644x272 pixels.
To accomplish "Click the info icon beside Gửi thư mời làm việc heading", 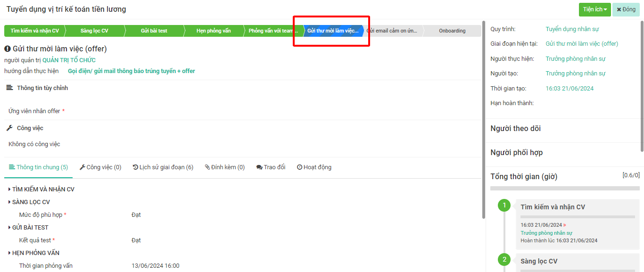I will [8, 49].
